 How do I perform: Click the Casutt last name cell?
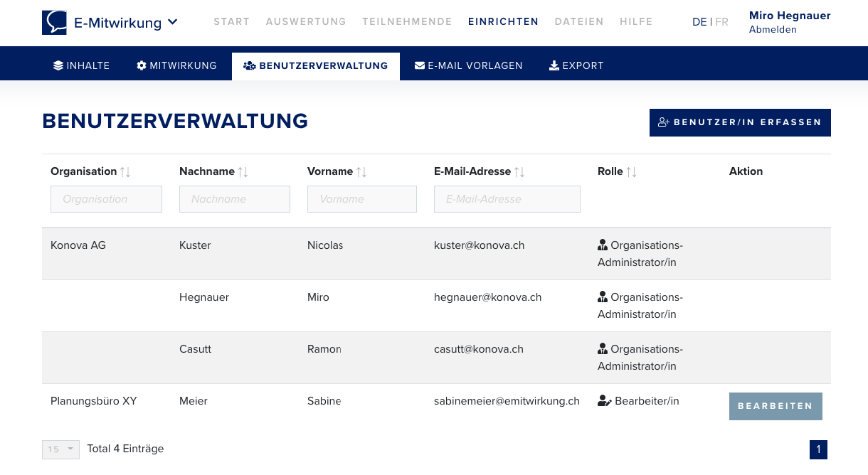click(195, 349)
